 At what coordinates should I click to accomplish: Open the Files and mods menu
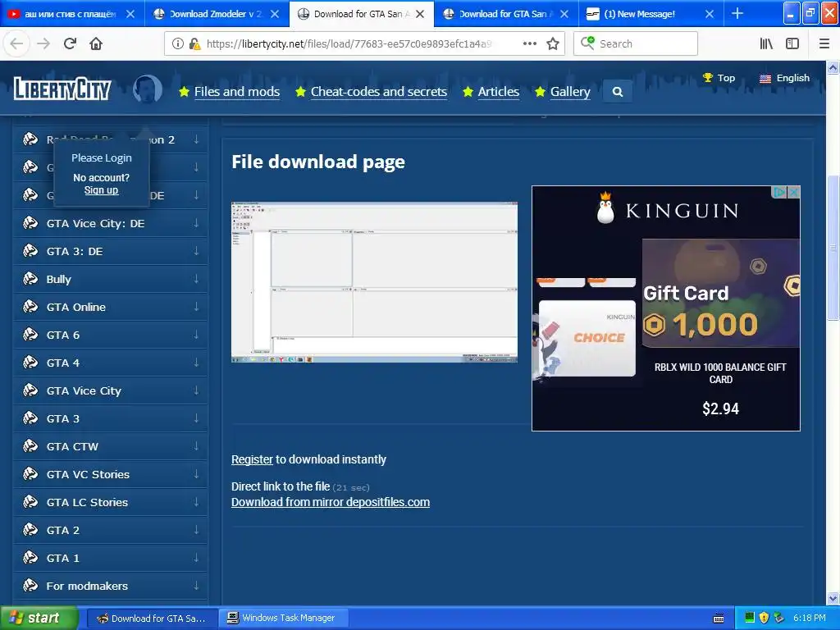(x=237, y=92)
